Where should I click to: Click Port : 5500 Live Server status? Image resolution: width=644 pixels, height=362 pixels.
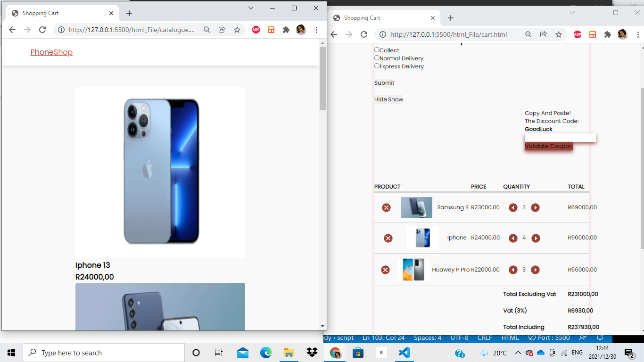coord(549,338)
